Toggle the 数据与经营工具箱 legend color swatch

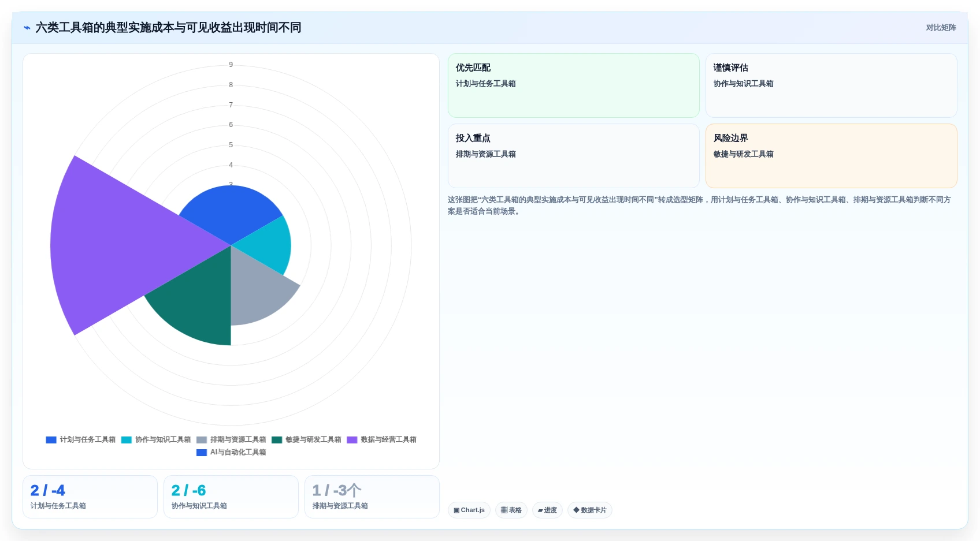point(352,440)
